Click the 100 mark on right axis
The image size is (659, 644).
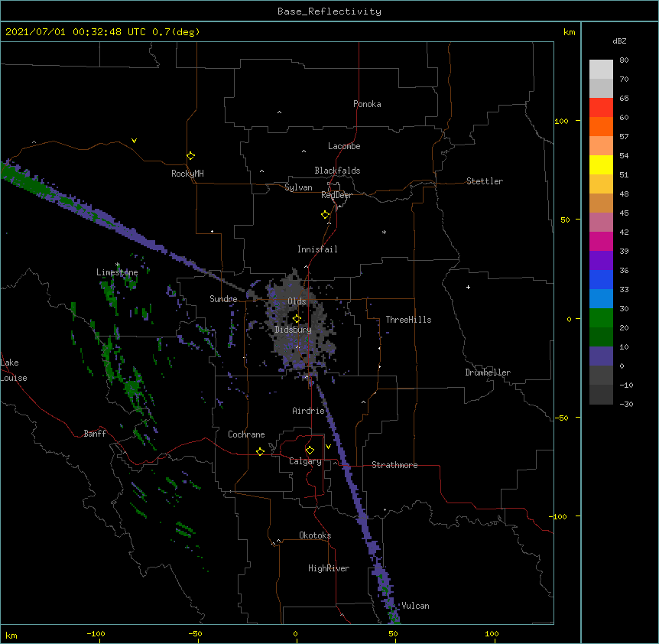click(561, 121)
